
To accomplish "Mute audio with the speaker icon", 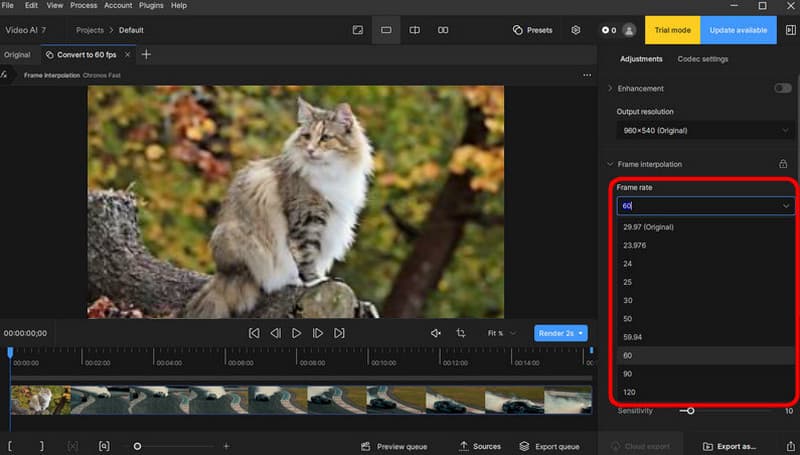I will click(x=436, y=333).
